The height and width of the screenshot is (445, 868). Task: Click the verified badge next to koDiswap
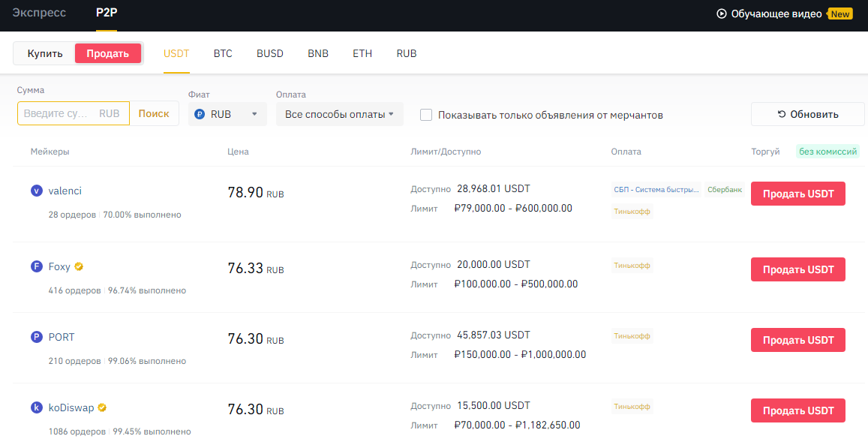click(102, 407)
